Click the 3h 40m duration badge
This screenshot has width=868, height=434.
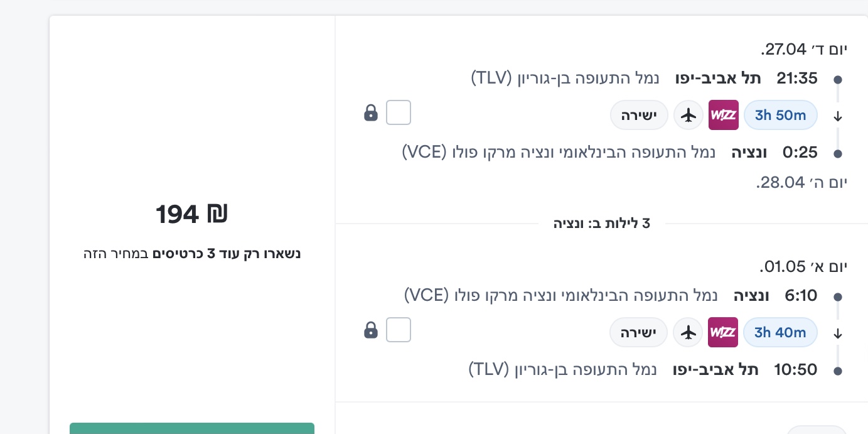coord(780,332)
